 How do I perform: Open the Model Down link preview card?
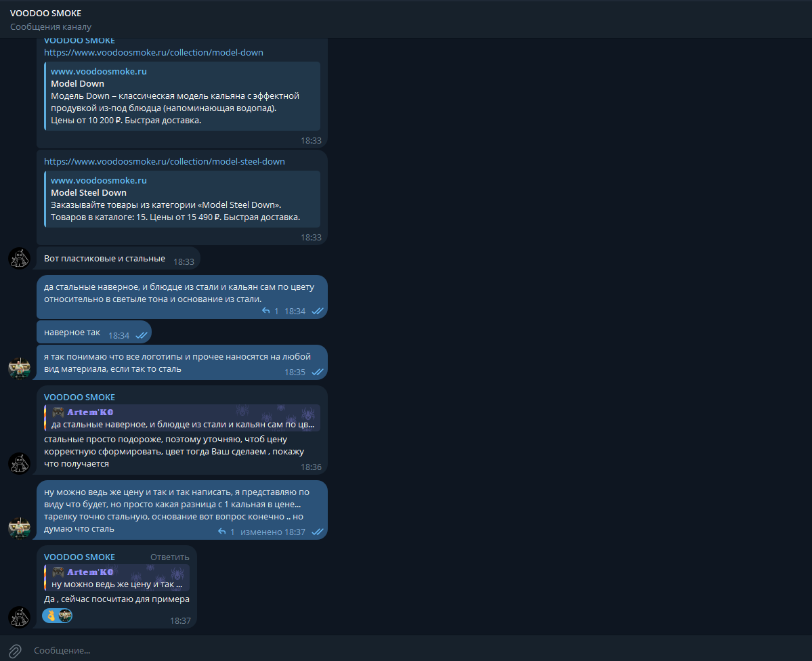(x=182, y=96)
